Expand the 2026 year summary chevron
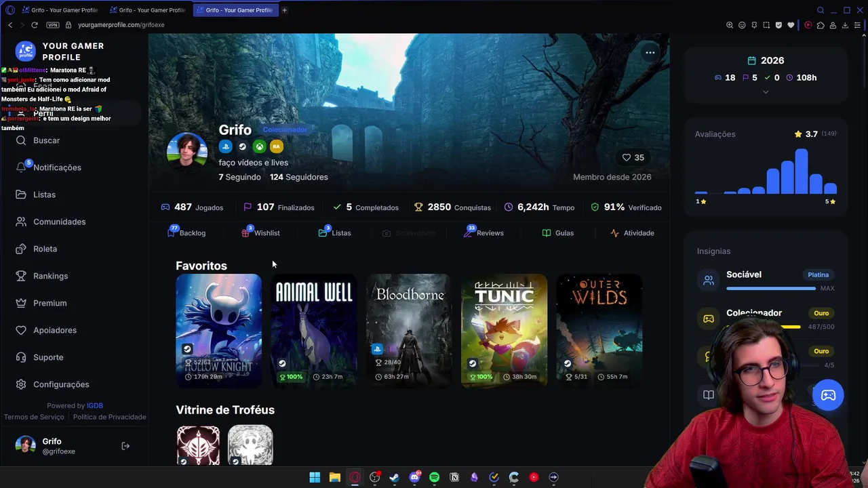The image size is (868, 488). (766, 92)
